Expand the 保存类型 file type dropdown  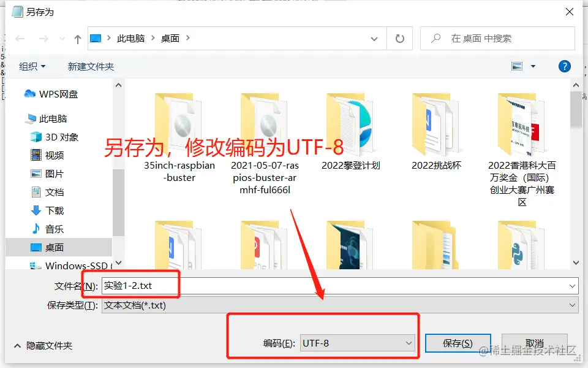(x=573, y=305)
